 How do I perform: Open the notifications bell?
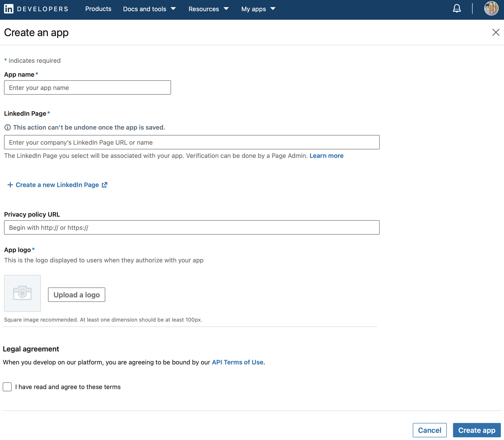pos(457,8)
